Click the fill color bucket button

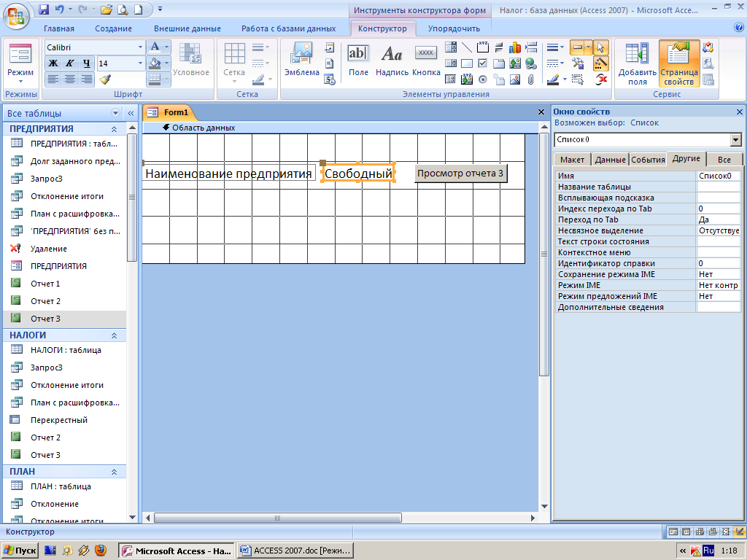(x=155, y=63)
